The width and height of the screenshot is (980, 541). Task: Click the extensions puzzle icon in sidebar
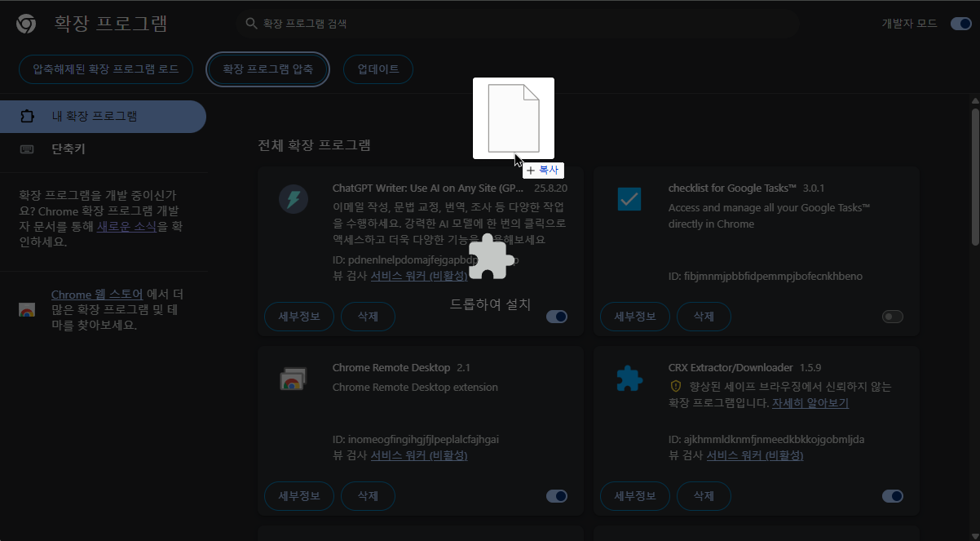(27, 116)
